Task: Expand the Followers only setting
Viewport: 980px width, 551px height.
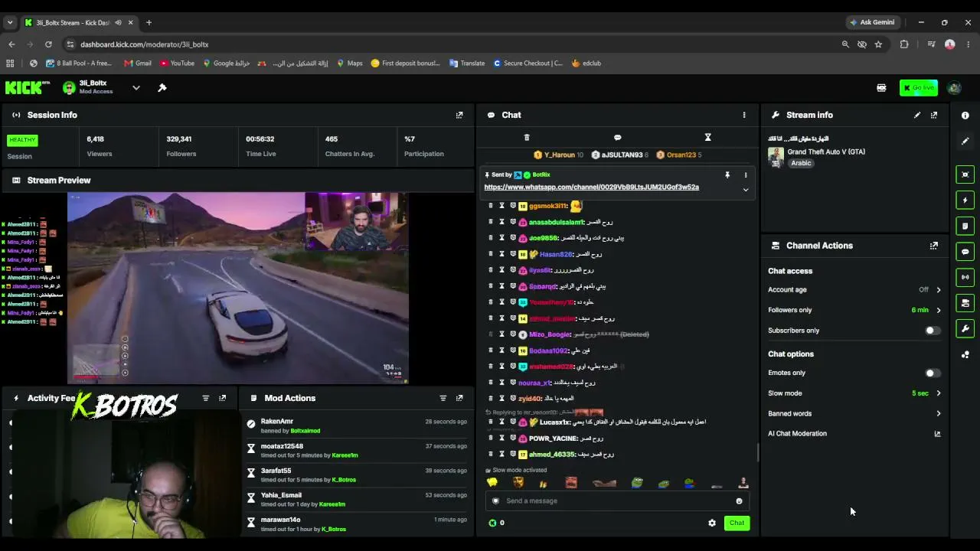Action: [x=939, y=310]
